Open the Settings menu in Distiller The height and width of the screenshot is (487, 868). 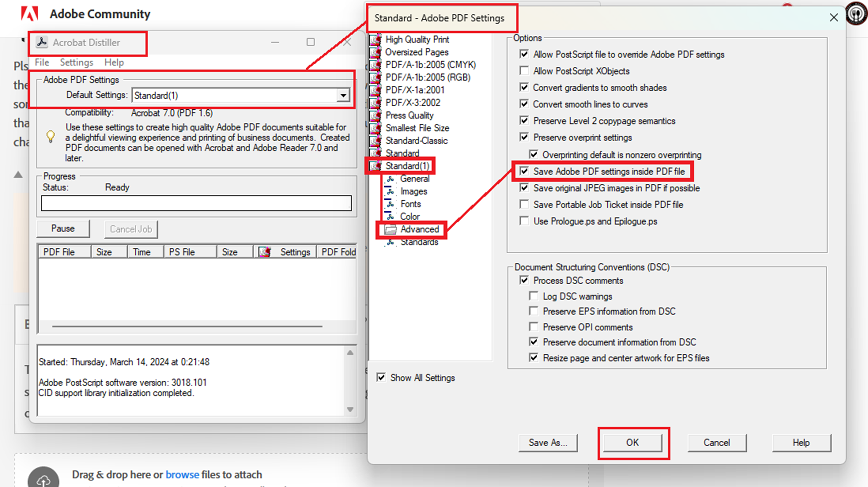tap(77, 62)
